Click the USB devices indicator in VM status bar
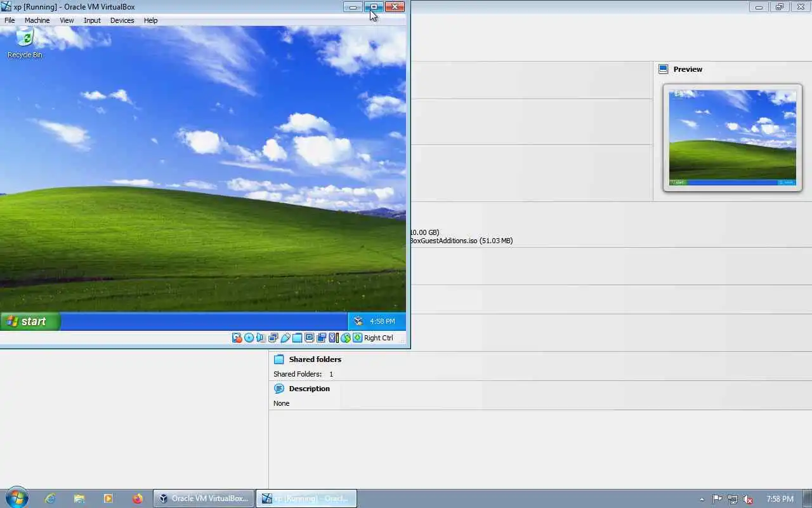This screenshot has height=508, width=812. tap(285, 338)
